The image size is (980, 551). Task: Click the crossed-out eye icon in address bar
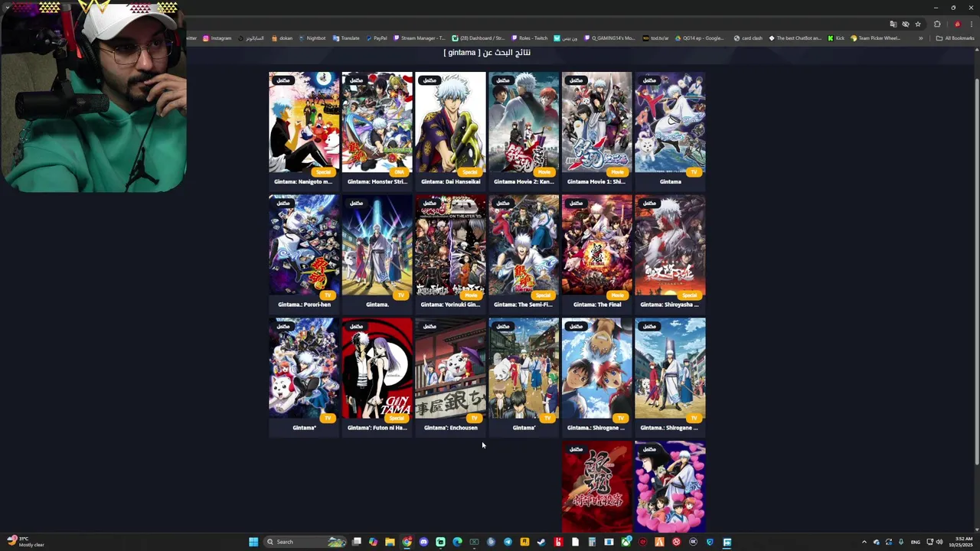point(905,24)
